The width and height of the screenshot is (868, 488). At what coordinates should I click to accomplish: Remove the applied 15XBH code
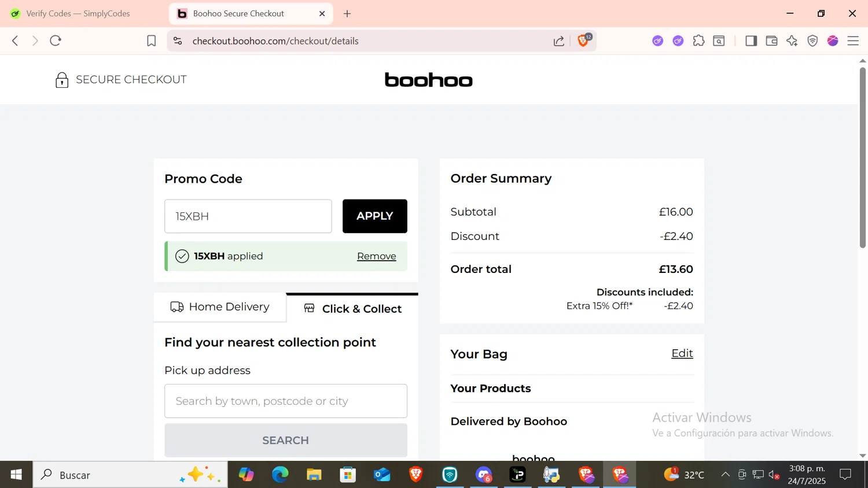tap(377, 256)
